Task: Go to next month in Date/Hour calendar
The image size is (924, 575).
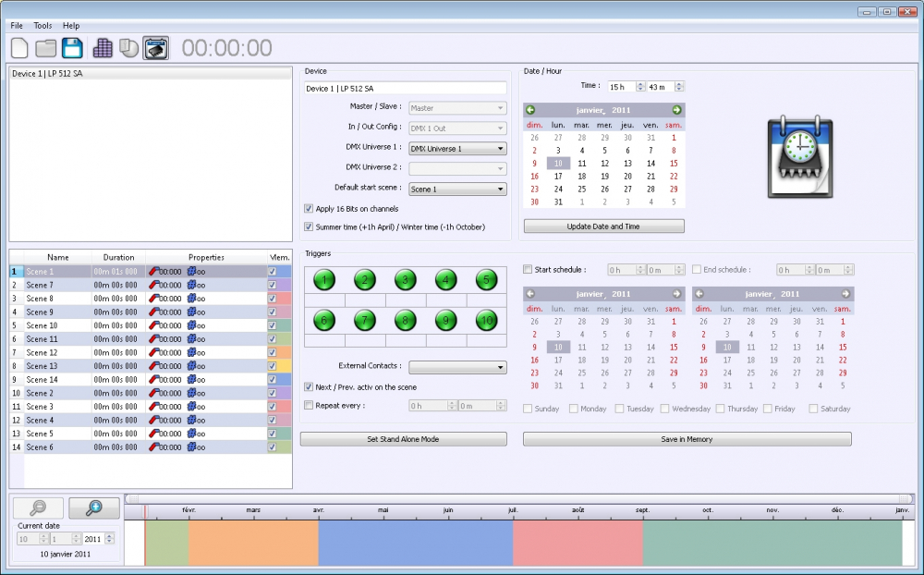Action: pyautogui.click(x=676, y=110)
